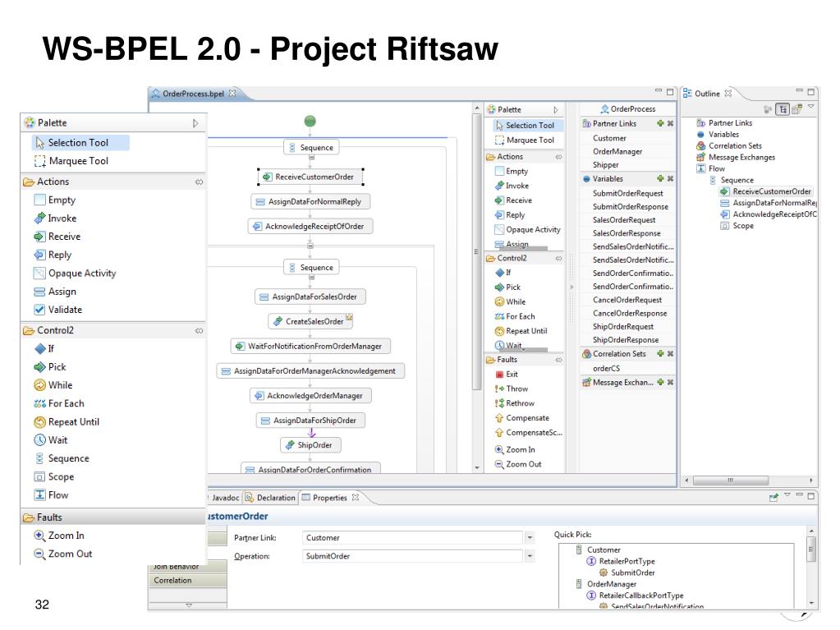
Task: Add a new Partner Link with the plus icon
Action: tap(660, 123)
